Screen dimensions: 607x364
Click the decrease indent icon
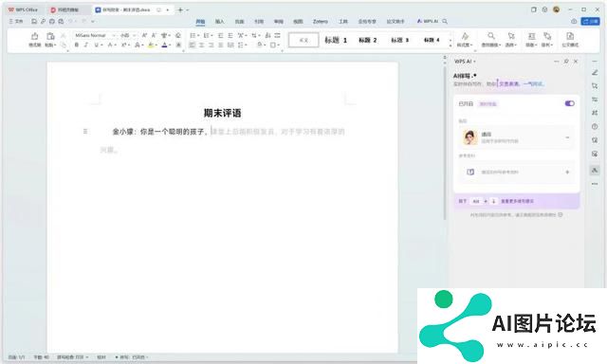(x=221, y=36)
